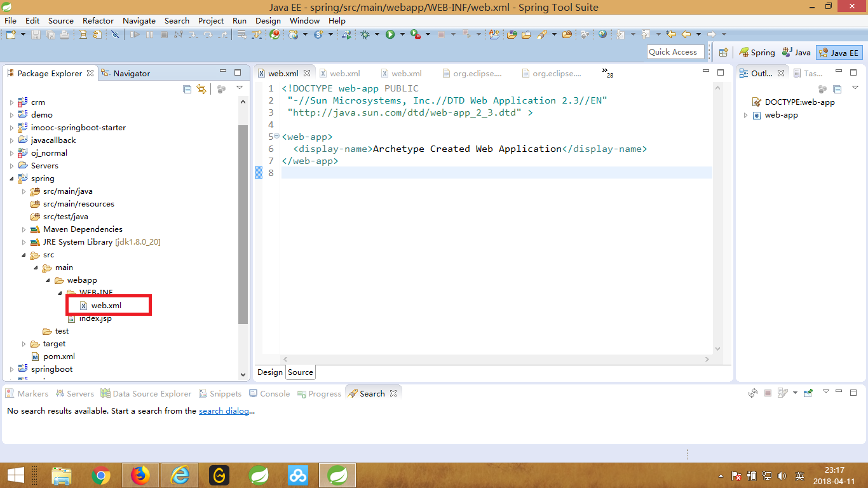The height and width of the screenshot is (488, 868).
Task: Click the Forward navigation arrow icon
Action: click(x=711, y=34)
